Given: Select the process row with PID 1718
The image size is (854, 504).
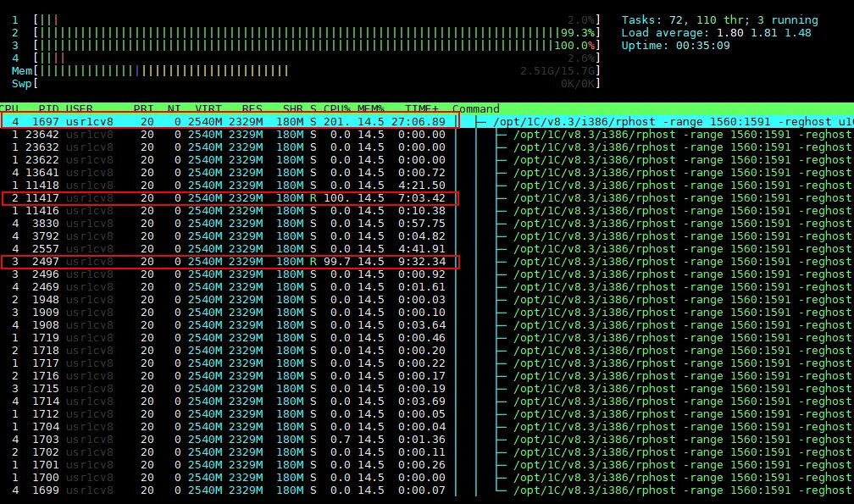Looking at the screenshot, I should tap(427, 350).
